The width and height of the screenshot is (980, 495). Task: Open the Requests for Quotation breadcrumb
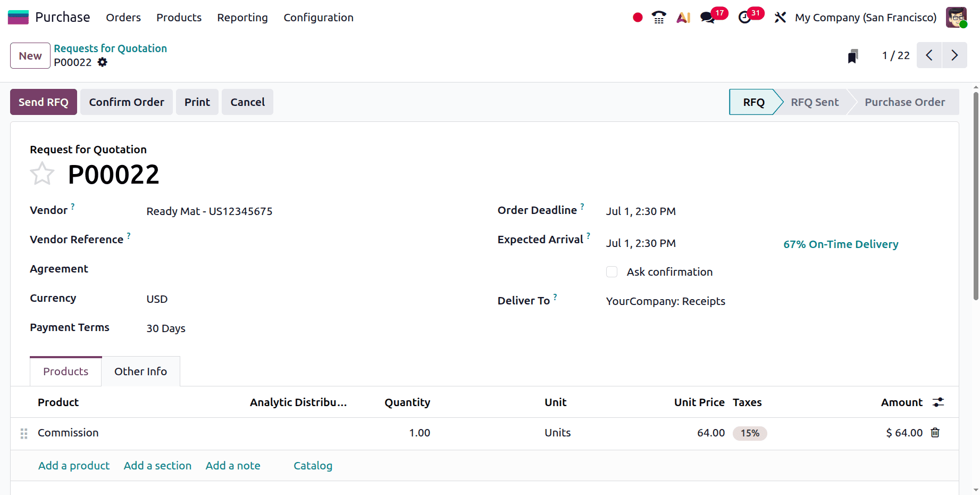(x=111, y=48)
